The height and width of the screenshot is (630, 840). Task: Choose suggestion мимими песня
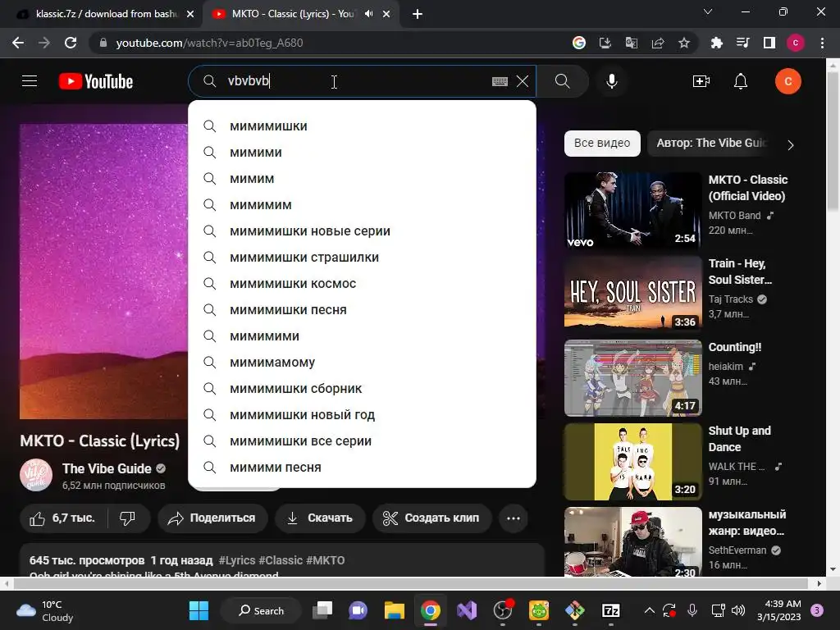(x=362, y=468)
